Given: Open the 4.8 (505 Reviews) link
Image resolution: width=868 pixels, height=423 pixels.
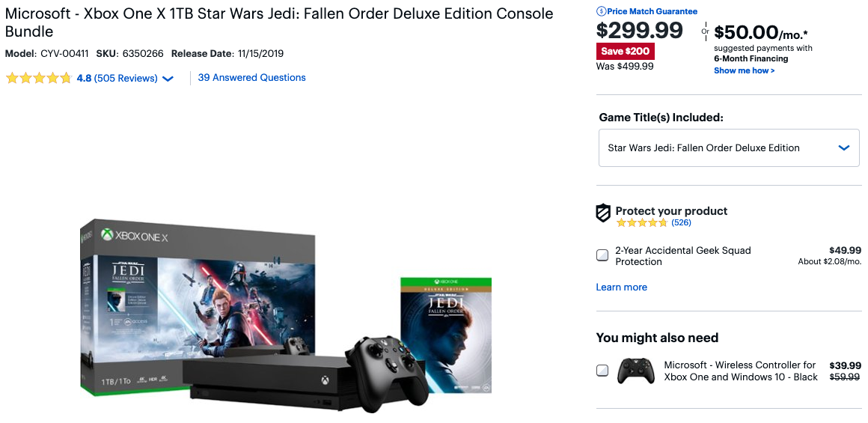Looking at the screenshot, I should coord(117,78).
